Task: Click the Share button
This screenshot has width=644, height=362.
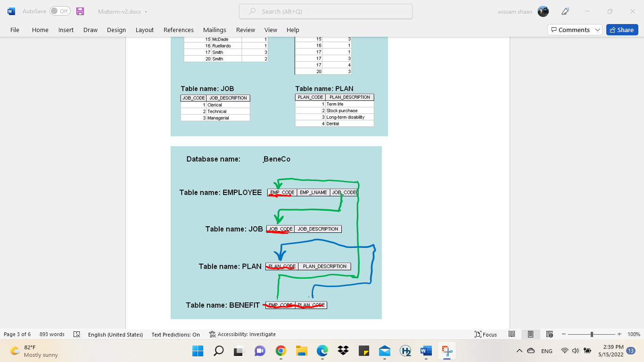Action: 622,29
